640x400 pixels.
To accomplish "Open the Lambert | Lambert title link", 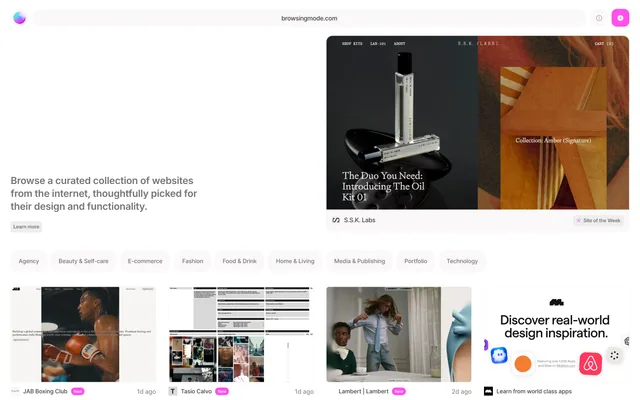I will [x=363, y=391].
